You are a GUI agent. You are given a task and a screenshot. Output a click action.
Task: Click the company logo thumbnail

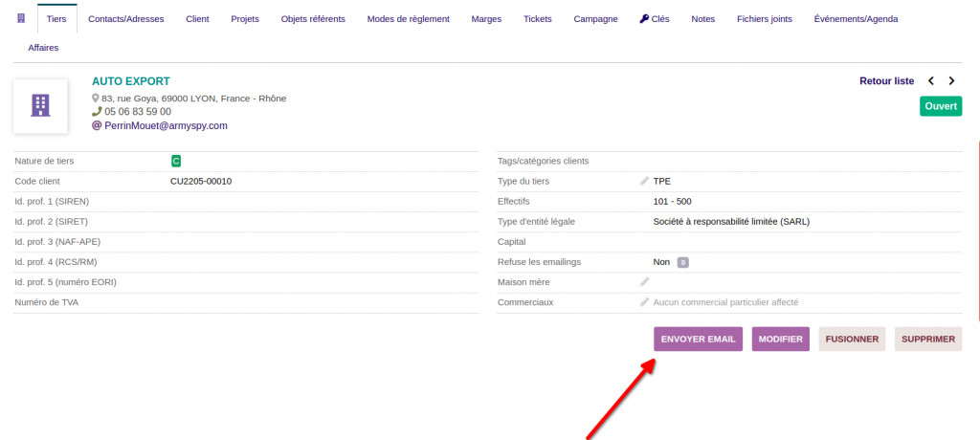point(40,105)
